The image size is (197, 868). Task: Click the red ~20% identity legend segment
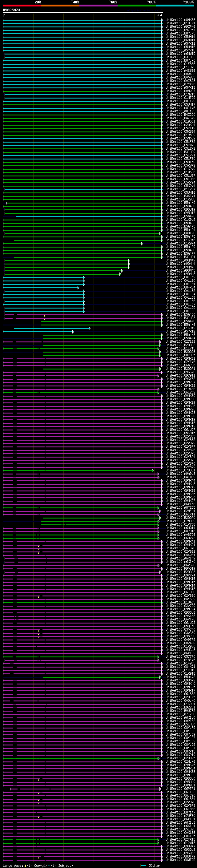point(22,6)
